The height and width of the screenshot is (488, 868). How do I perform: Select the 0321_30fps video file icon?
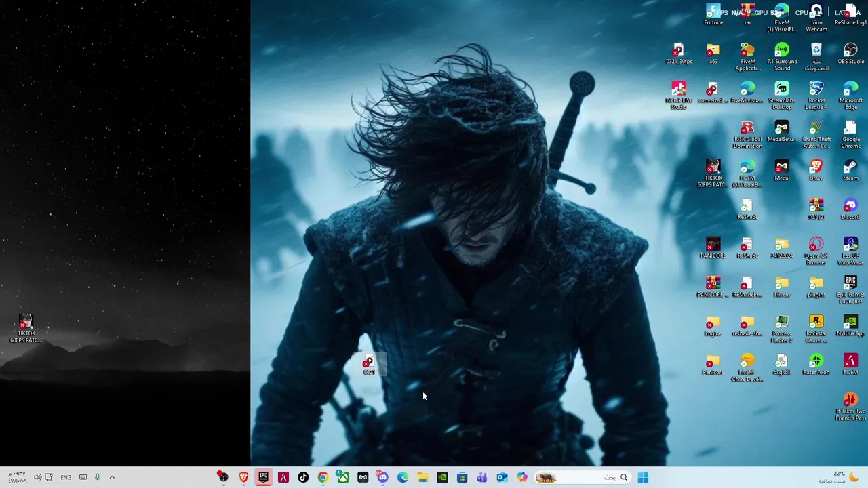click(x=678, y=54)
